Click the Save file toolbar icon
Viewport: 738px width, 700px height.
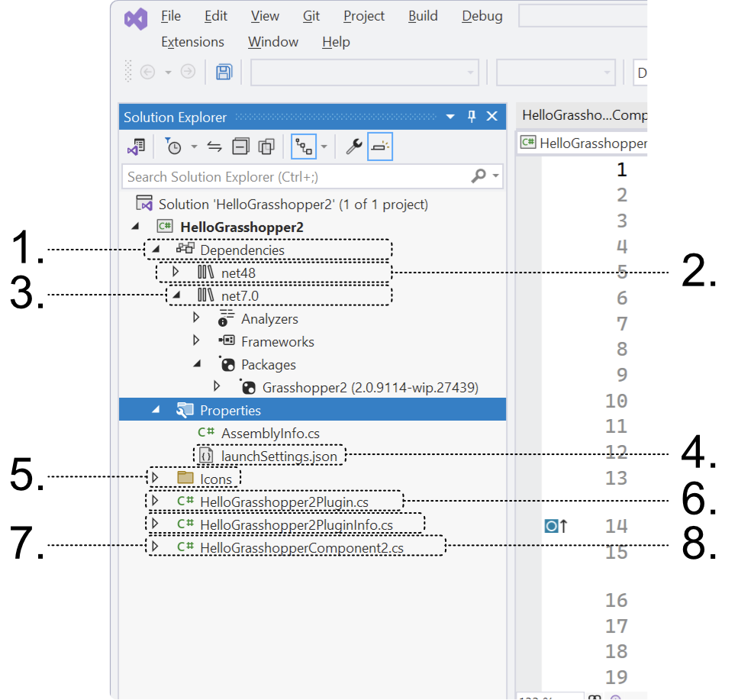224,72
